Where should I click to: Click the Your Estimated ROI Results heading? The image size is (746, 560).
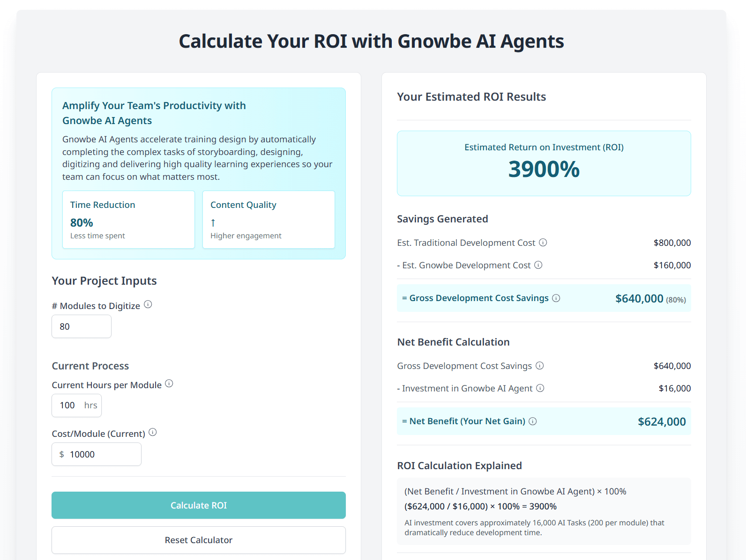click(471, 96)
